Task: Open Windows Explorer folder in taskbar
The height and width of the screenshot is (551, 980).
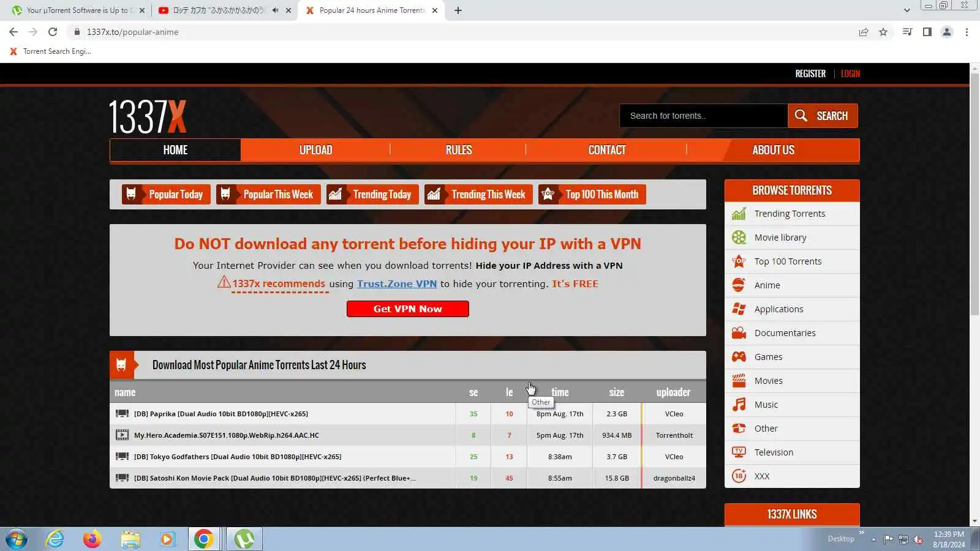Action: tap(130, 539)
